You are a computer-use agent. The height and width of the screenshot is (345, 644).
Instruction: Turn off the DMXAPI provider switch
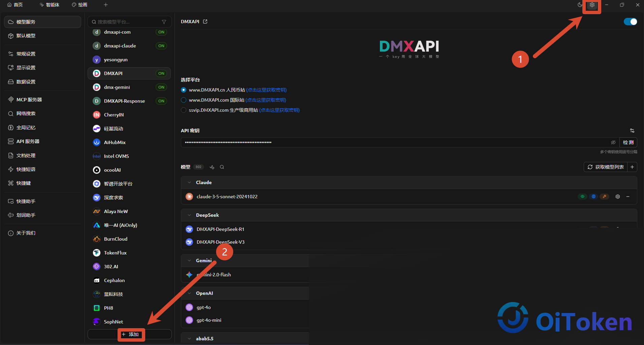(630, 22)
